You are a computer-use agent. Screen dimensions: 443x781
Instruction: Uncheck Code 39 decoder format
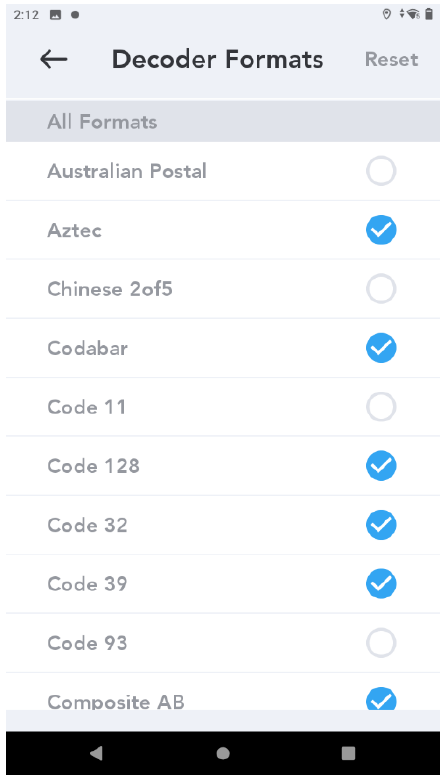[x=381, y=584]
